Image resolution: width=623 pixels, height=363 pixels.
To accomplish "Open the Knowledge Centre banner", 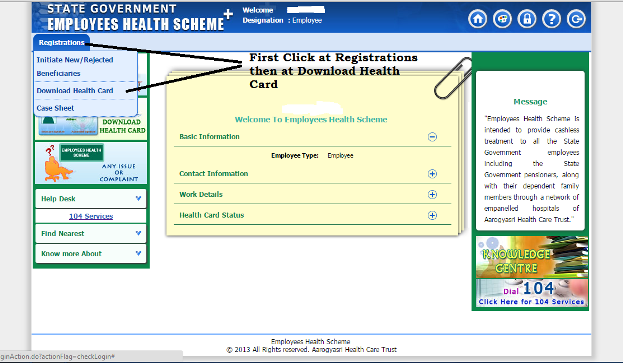I will coord(532,257).
